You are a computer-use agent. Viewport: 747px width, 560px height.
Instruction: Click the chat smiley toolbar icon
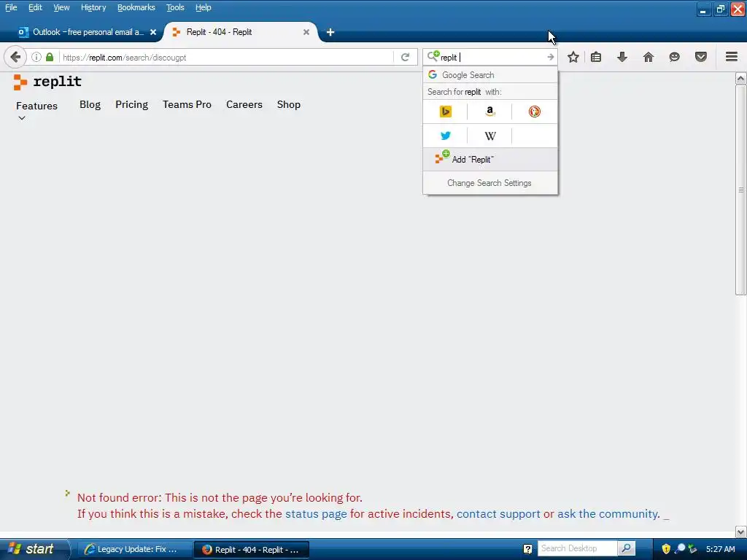(674, 57)
